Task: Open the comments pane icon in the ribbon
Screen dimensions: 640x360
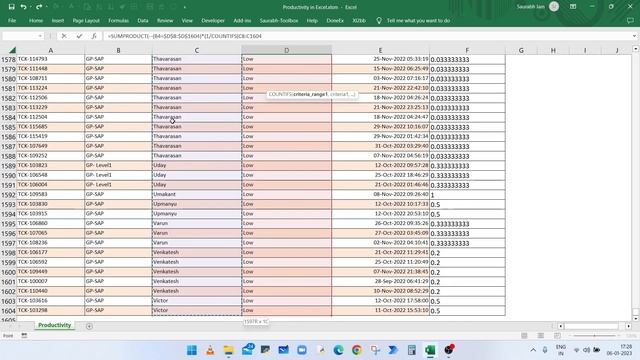Action: point(630,20)
